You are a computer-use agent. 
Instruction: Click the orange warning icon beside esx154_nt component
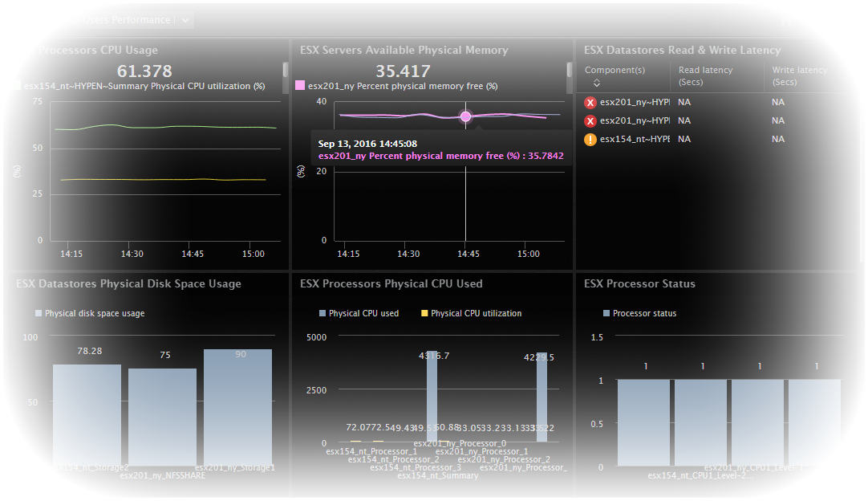(x=590, y=138)
